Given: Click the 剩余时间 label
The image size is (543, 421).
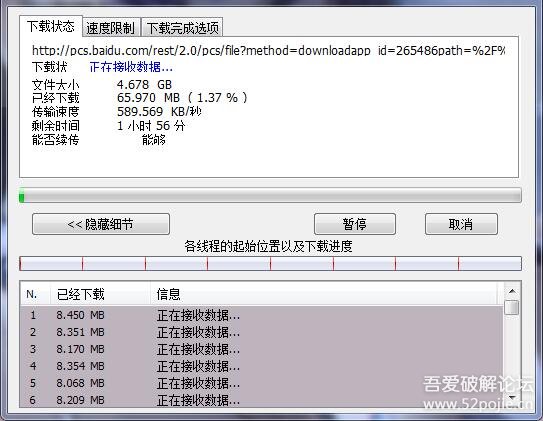Looking at the screenshot, I should click(55, 125).
